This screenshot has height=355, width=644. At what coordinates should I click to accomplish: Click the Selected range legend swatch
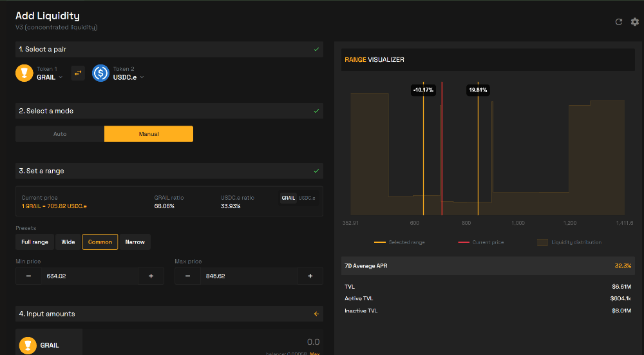(379, 242)
